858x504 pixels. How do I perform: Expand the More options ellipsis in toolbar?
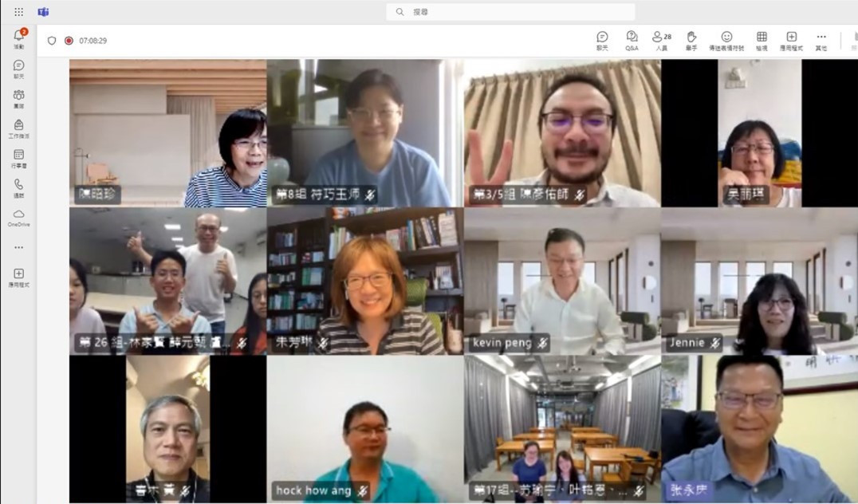click(x=821, y=41)
